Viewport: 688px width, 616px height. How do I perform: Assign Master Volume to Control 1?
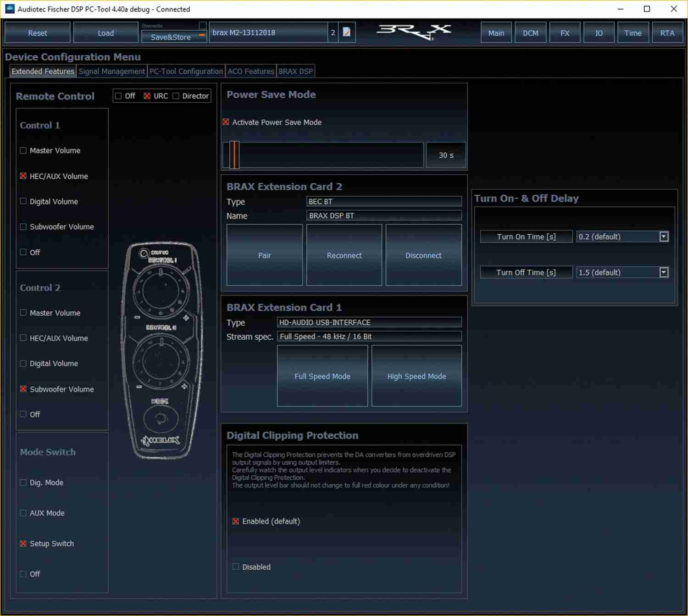[23, 150]
